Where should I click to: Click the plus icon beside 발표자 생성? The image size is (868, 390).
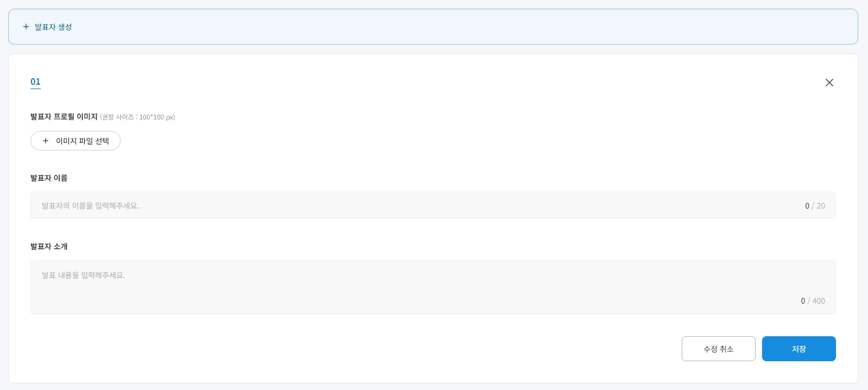point(26,27)
